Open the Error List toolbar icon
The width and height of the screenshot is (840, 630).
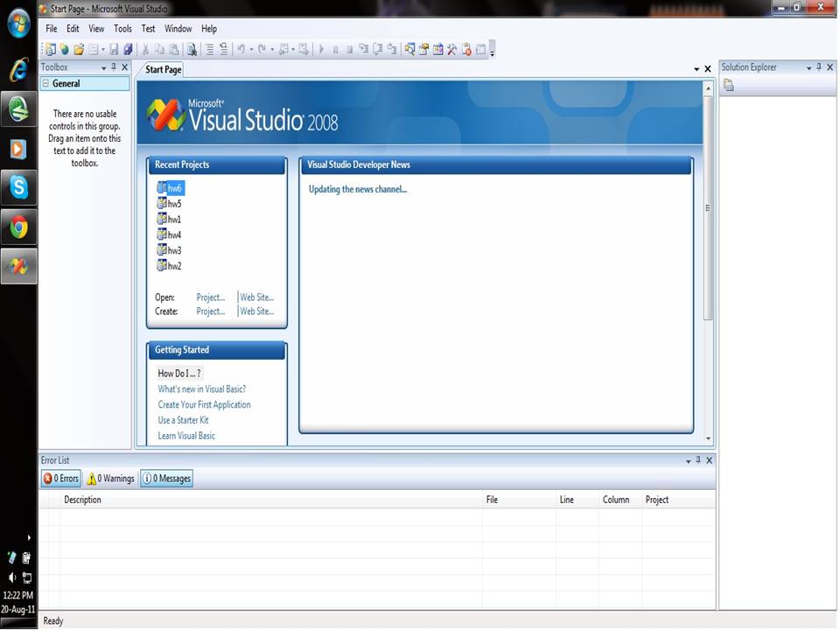466,49
